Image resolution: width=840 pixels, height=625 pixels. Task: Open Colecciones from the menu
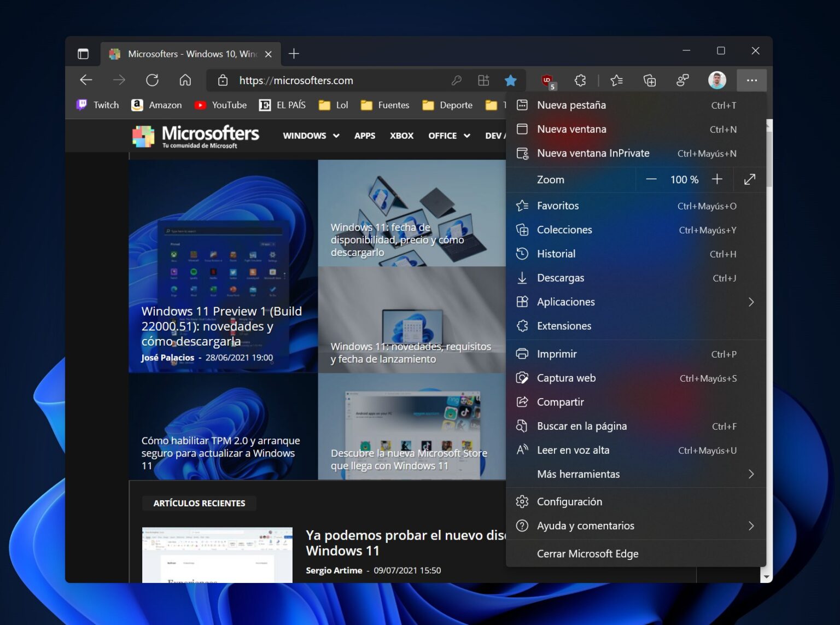coord(635,230)
